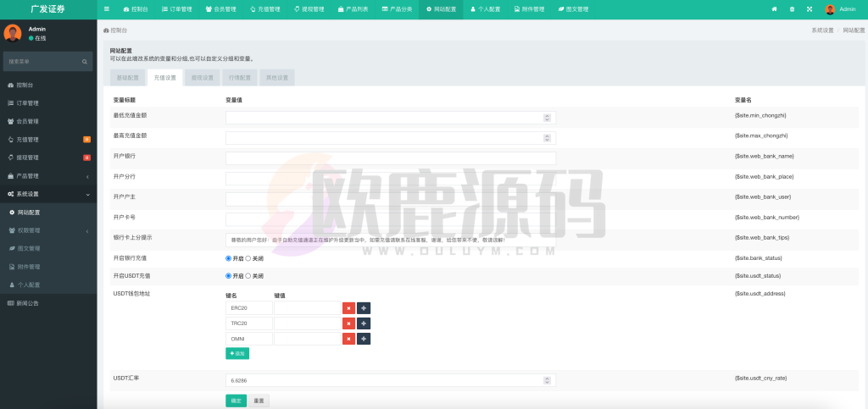Screen dimensions: 868x409
Task: Remove the OMNI wallet row using its red X
Action: pos(348,339)
